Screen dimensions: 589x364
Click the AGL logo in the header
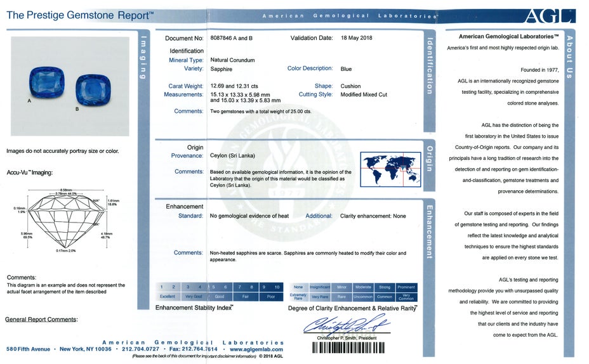pyautogui.click(x=550, y=15)
